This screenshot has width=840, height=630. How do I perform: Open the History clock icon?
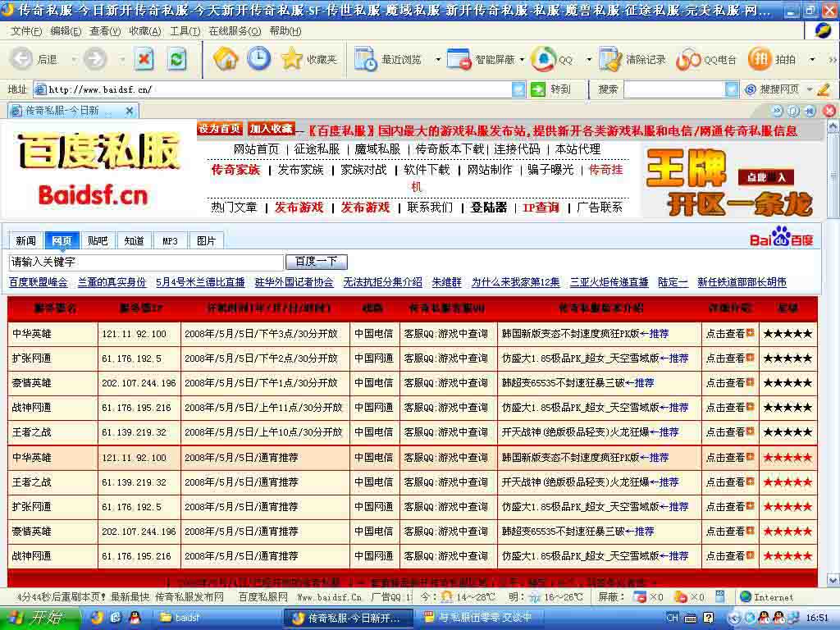coord(259,59)
